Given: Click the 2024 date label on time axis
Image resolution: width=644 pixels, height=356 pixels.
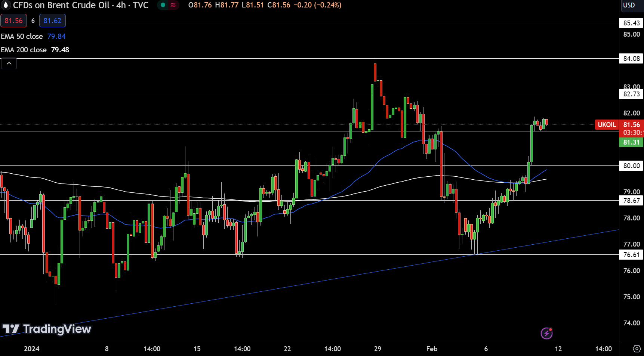Looking at the screenshot, I should pyautogui.click(x=31, y=349).
